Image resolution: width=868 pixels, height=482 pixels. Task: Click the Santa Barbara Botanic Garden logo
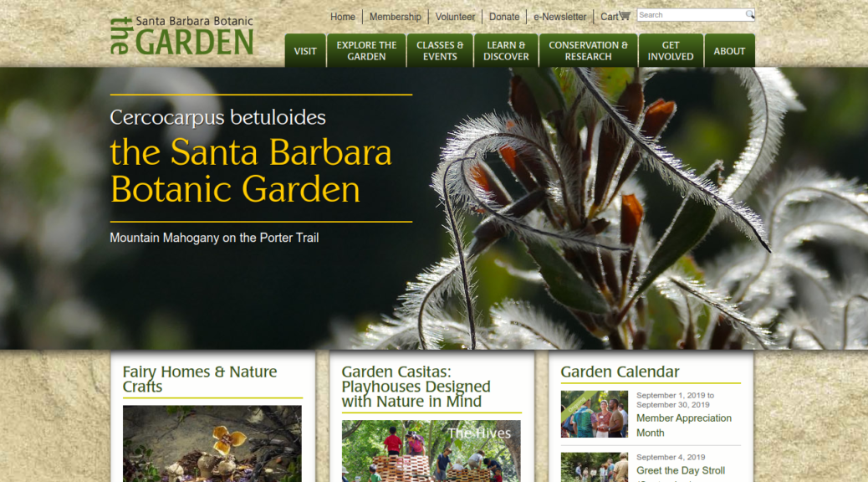[182, 35]
